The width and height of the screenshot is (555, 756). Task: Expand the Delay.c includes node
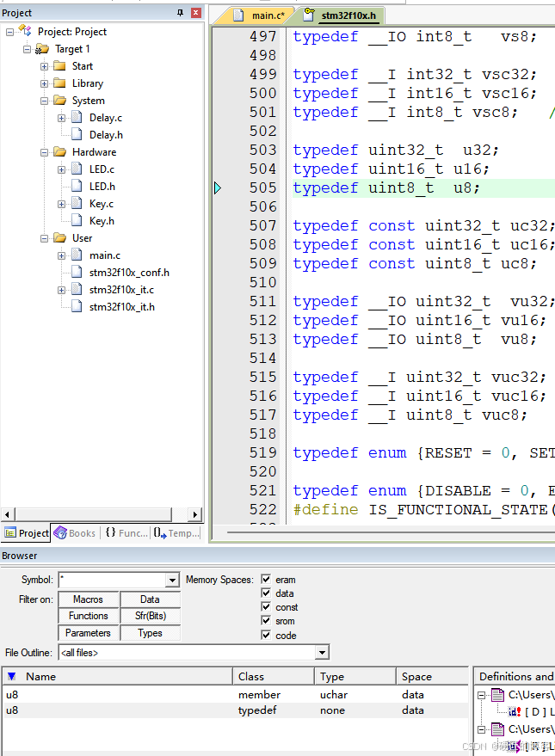coord(62,118)
